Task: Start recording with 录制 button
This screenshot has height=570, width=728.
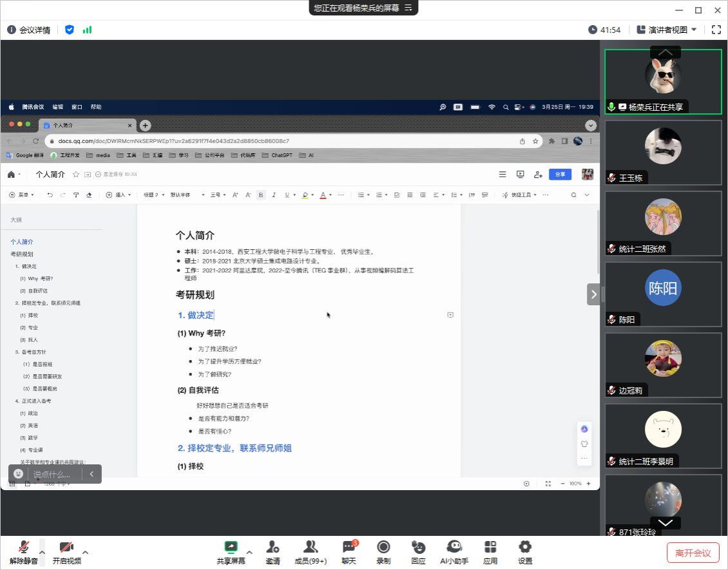Action: tap(383, 552)
